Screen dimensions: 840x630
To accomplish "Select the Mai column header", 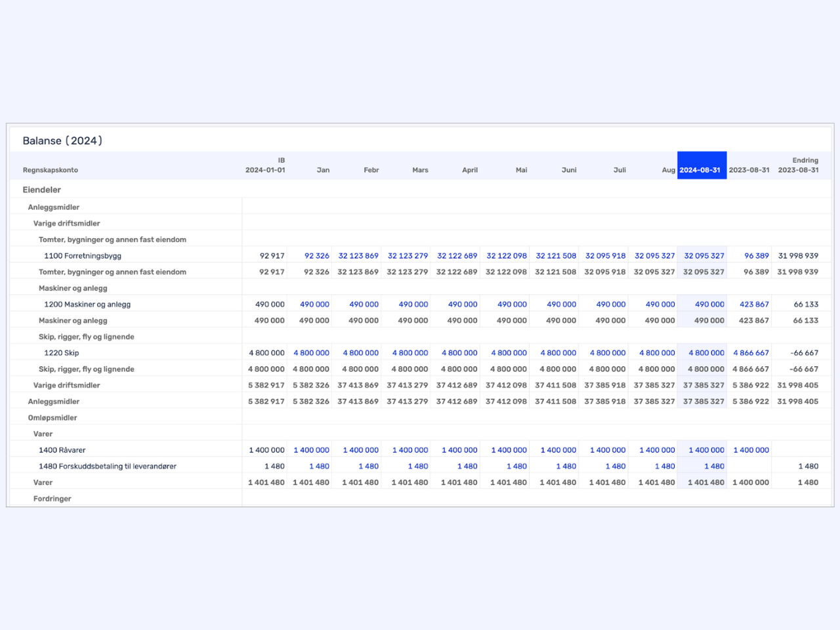I will tap(521, 170).
